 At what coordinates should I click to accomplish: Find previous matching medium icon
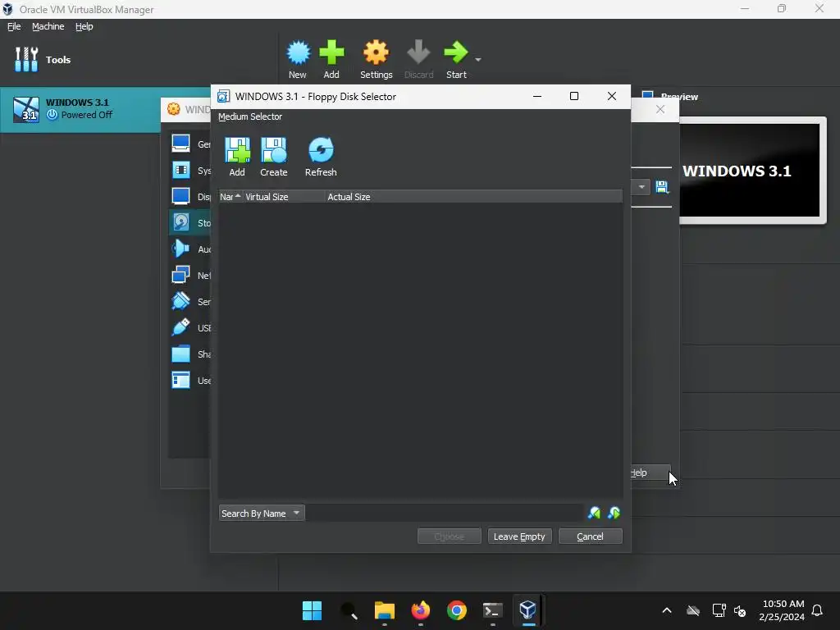pyautogui.click(x=594, y=514)
